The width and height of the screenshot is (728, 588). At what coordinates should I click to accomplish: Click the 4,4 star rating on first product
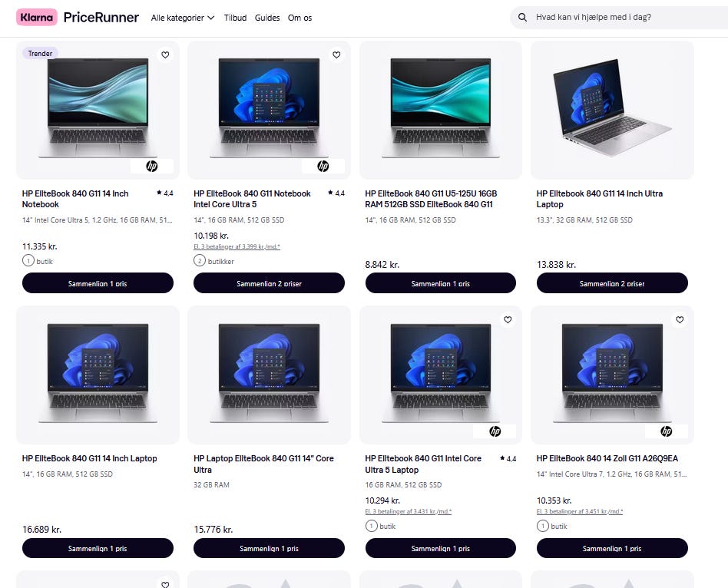[165, 193]
